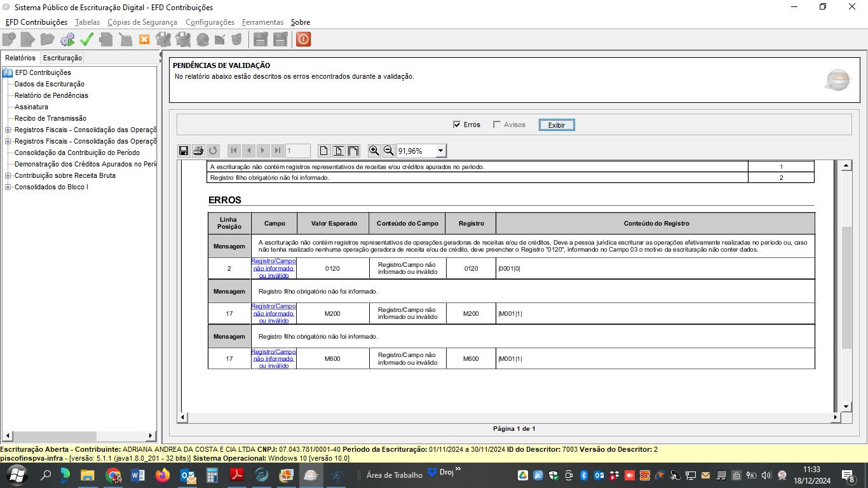Select Assinatura in the tree
This screenshot has width=868, height=488.
31,107
